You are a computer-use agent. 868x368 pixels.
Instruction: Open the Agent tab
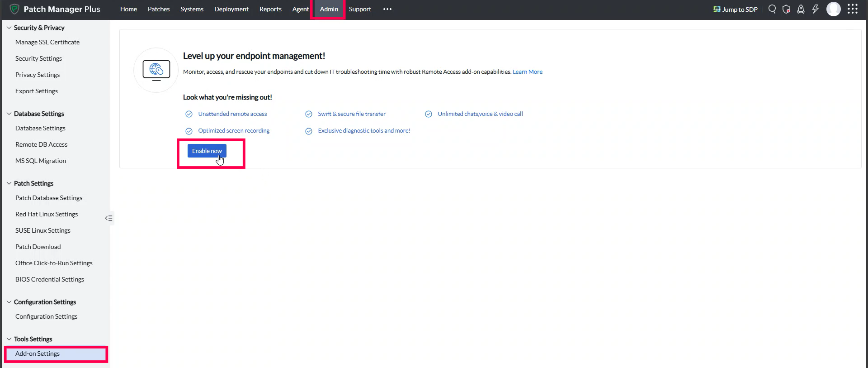pyautogui.click(x=300, y=9)
